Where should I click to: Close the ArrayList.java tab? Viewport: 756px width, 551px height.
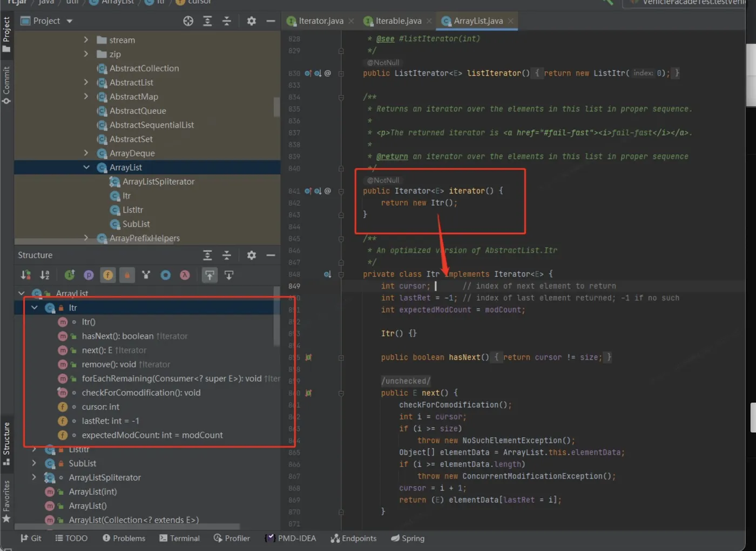[x=510, y=21]
